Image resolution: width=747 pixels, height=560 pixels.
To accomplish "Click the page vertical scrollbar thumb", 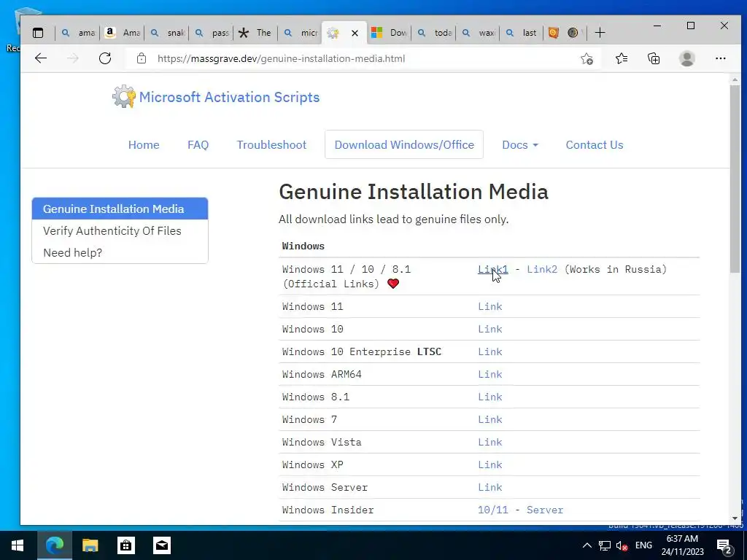I will click(x=735, y=179).
